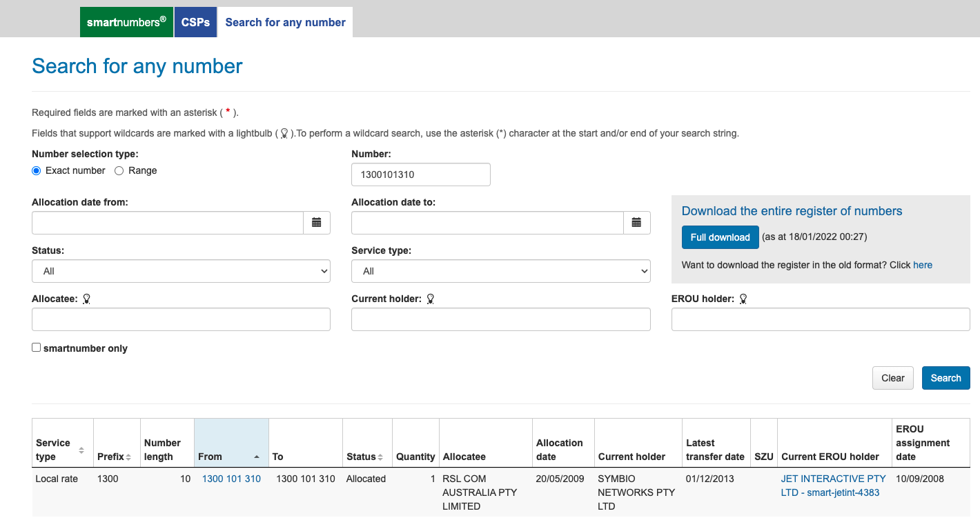Open the 1300 101 310 From link
980x529 pixels.
tap(231, 479)
